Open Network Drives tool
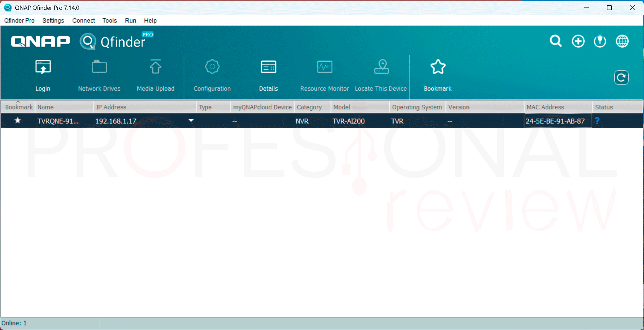This screenshot has height=330, width=644. [x=99, y=75]
